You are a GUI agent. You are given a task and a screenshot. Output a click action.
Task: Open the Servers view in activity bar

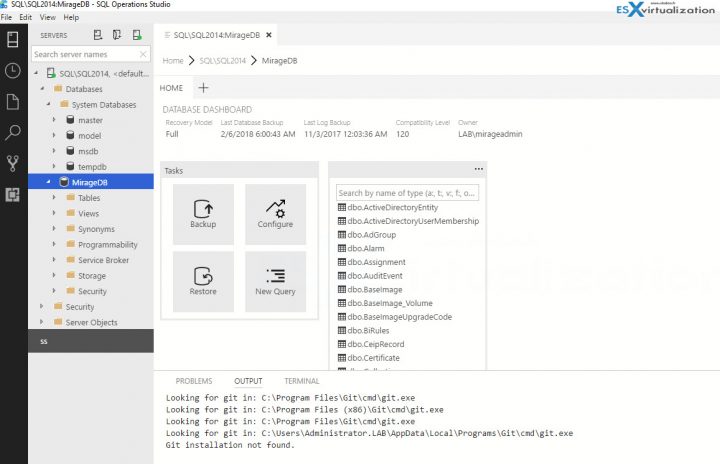pyautogui.click(x=13, y=40)
